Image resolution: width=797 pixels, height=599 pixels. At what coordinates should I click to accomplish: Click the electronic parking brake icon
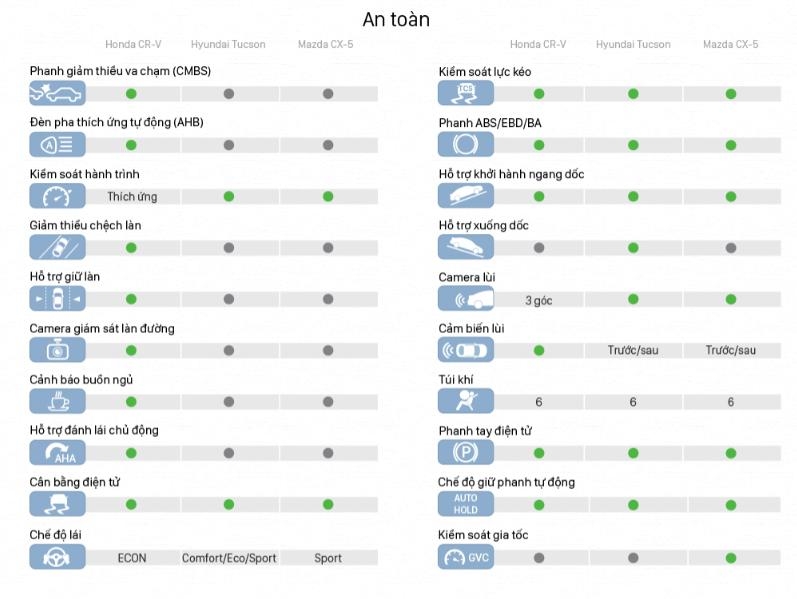[x=466, y=453]
